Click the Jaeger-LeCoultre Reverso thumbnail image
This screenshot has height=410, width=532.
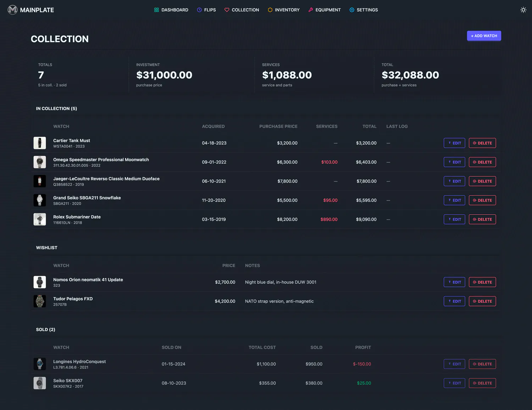pos(40,181)
